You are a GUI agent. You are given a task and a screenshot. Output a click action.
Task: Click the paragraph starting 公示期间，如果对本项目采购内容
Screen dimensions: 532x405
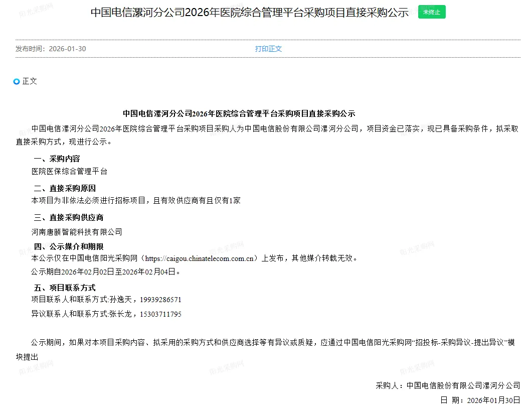pyautogui.click(x=265, y=350)
